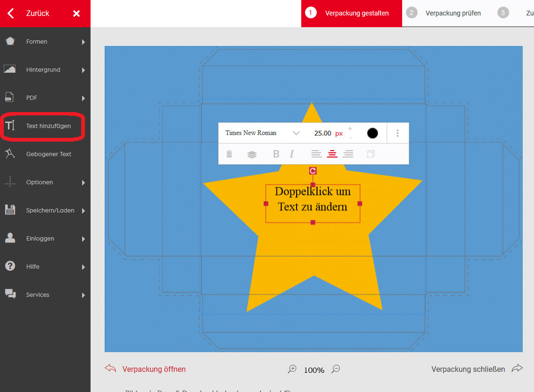Toggle italic text formatting

coord(292,154)
